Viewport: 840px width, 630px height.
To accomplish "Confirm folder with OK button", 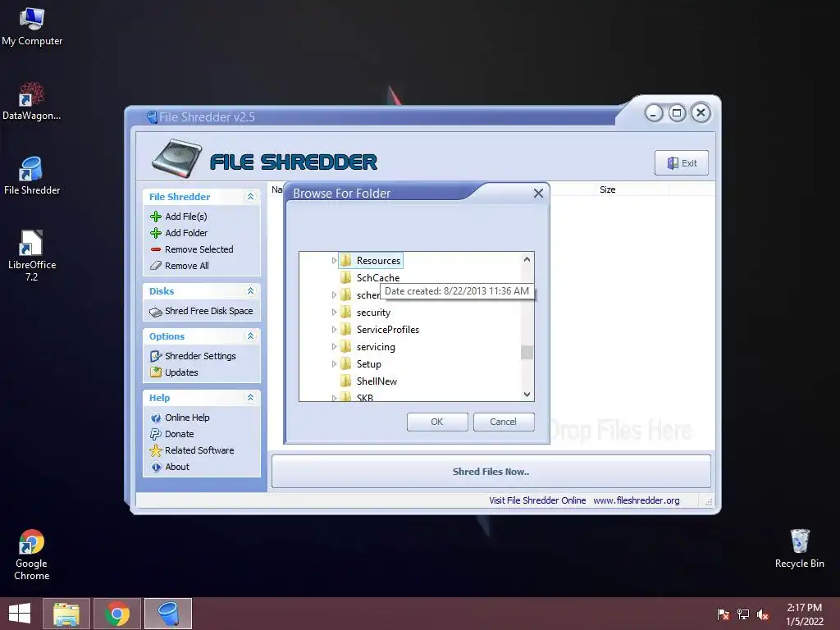I will [x=437, y=422].
